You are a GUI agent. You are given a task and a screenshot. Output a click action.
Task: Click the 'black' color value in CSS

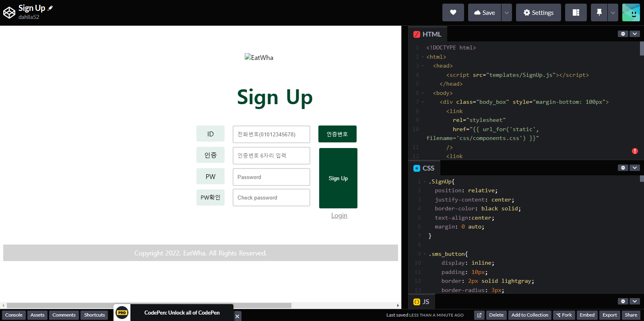489,209
